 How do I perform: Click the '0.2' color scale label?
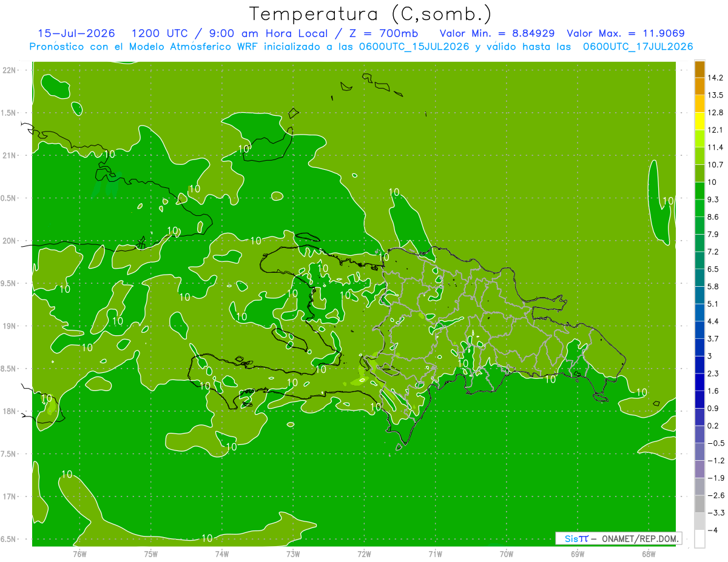pos(713,426)
